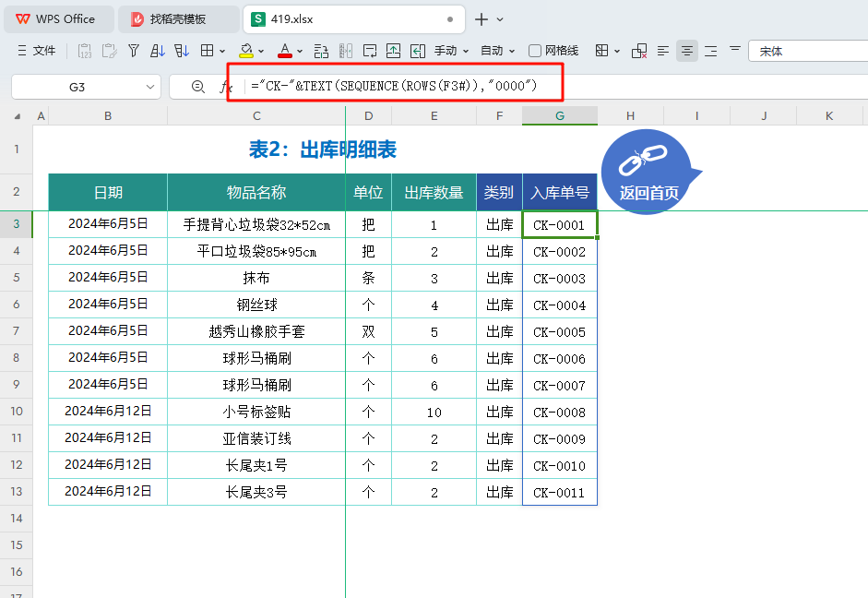This screenshot has width=868, height=598.
Task: Expand the new tab dropdown arrow
Action: [500, 19]
